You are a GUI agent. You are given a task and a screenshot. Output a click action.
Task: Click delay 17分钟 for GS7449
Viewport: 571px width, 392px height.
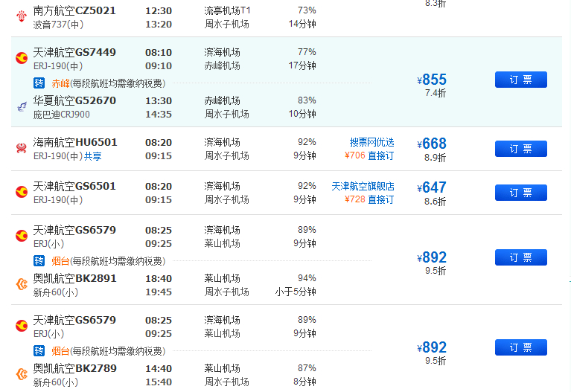coord(302,65)
